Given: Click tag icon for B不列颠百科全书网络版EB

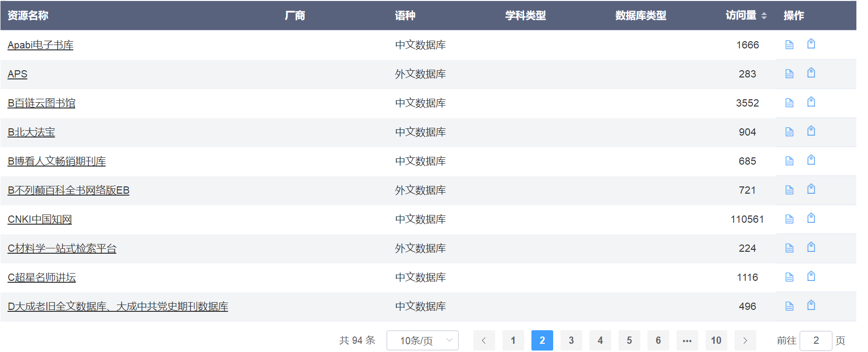Looking at the screenshot, I should (x=811, y=189).
